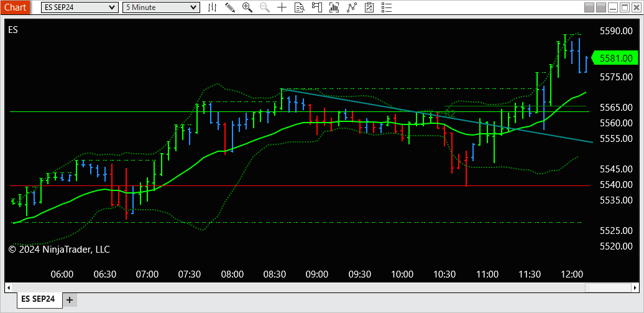Select the crosshair cursor icon
This screenshot has height=313, width=644.
282,7
